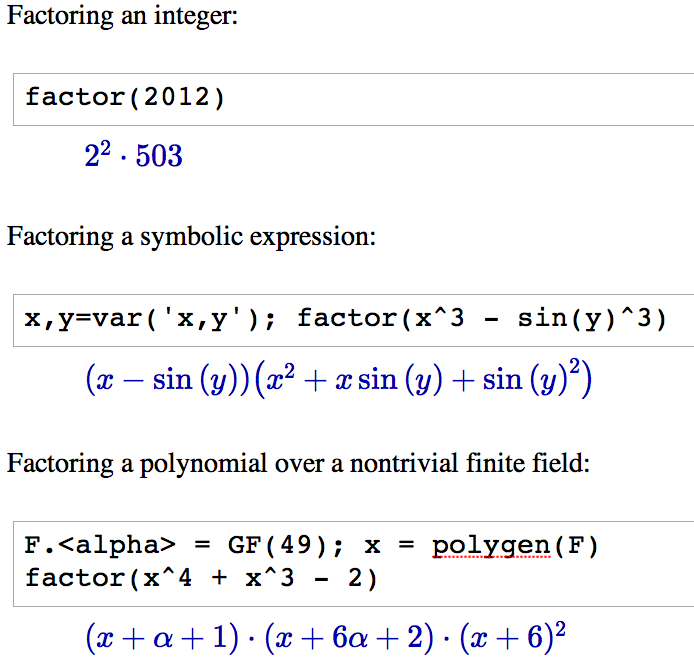Viewport: 694px width, 661px height.
Task: Select the 2² · 503 output result
Action: (x=133, y=155)
